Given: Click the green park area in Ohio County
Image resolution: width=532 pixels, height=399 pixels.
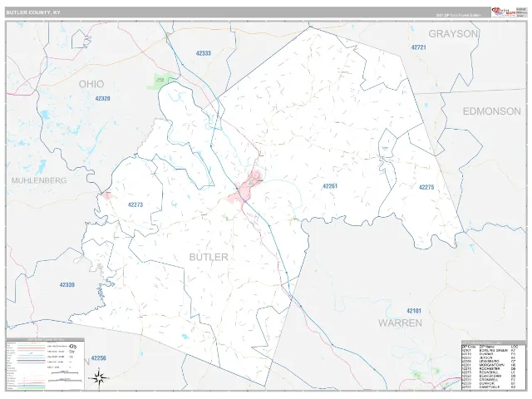Looking at the screenshot, I should [160, 81].
